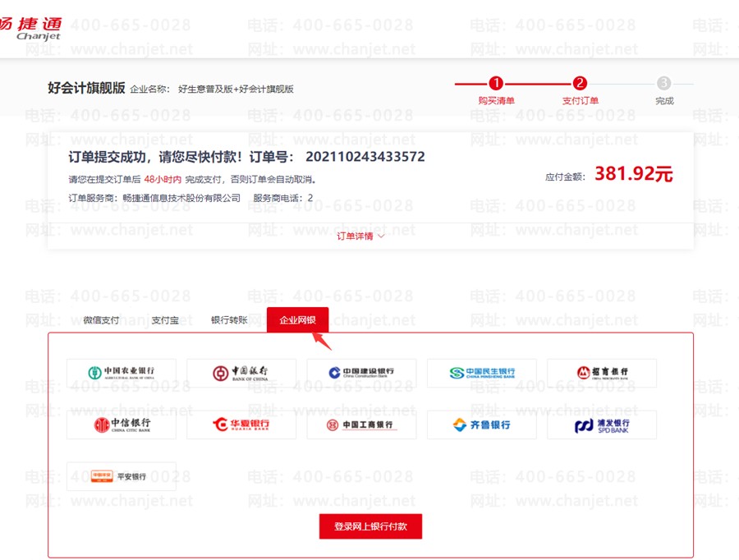This screenshot has height=560, width=739.
Task: Select the Agricultural Bank of China option
Action: coord(122,373)
